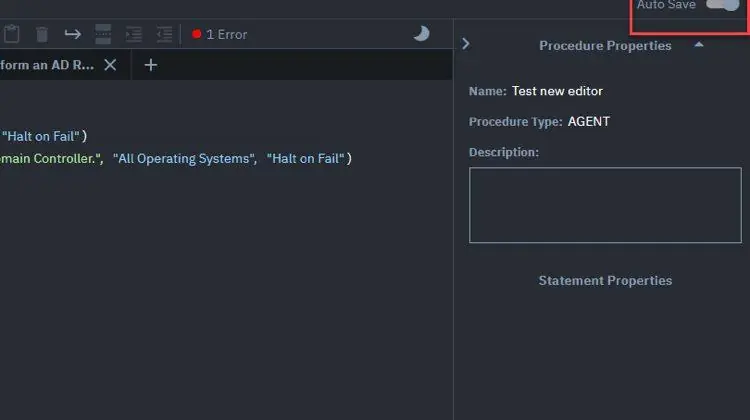
Task: Toggle the Auto Save switch
Action: tap(723, 5)
